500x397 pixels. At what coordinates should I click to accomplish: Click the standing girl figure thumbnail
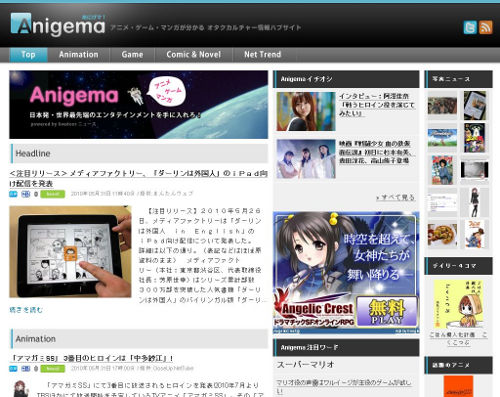pos(475,202)
